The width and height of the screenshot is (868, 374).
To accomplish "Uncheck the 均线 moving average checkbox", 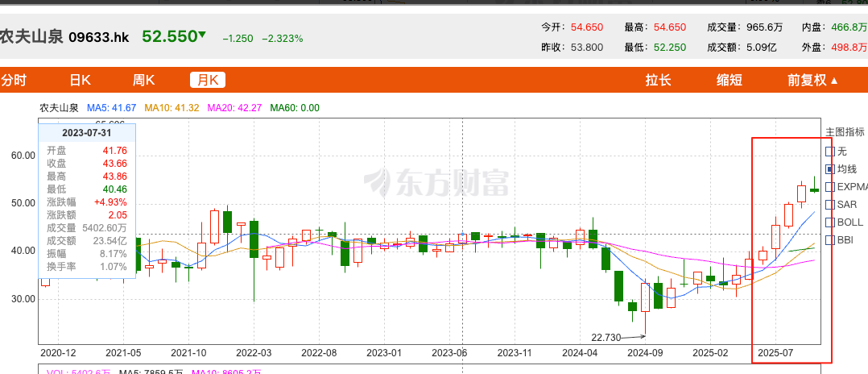I will click(829, 168).
